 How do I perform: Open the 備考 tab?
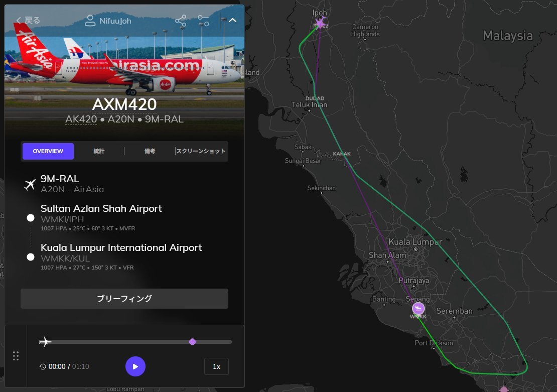(150, 151)
